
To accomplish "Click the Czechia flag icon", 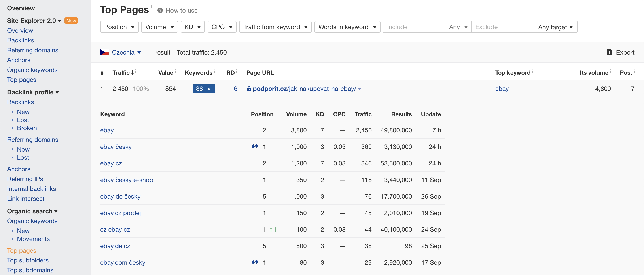I will tap(104, 52).
